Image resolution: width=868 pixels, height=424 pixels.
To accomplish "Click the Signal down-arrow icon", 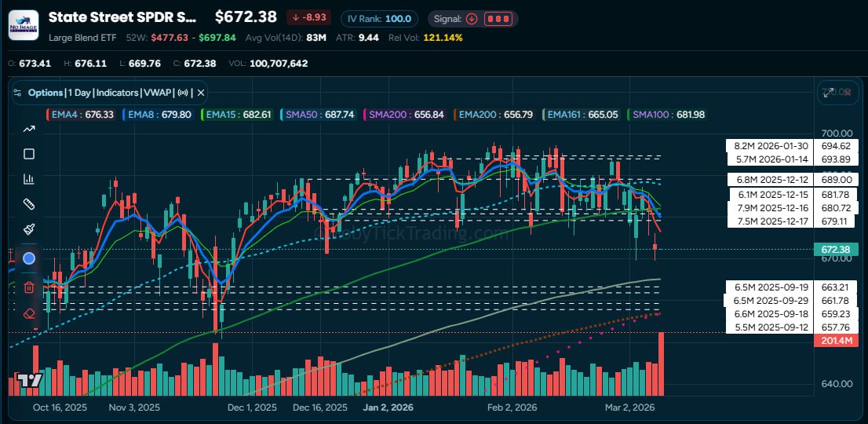I will pos(472,19).
